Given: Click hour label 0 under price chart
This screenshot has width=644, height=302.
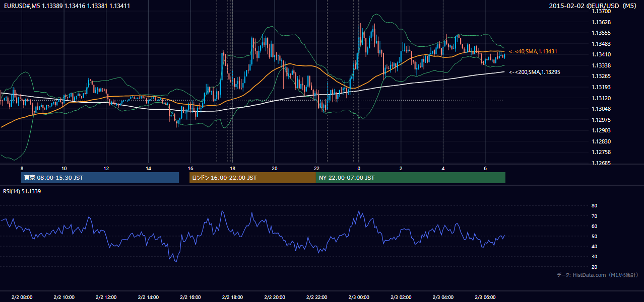Looking at the screenshot, I should pos(359,168).
